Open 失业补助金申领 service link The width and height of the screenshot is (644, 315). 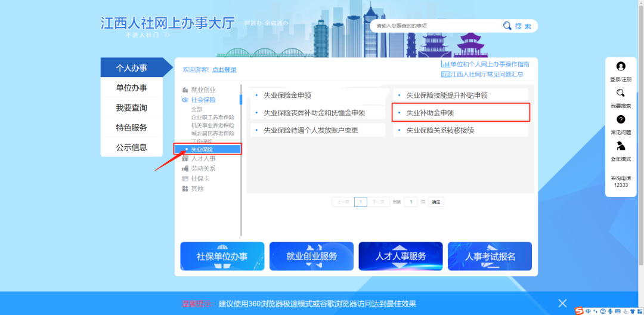(430, 112)
